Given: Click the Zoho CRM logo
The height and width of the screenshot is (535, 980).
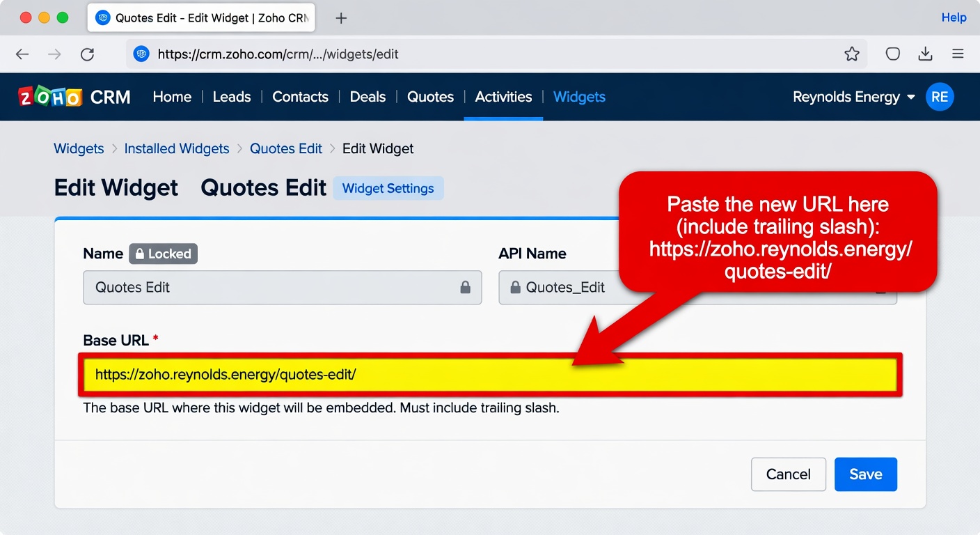Looking at the screenshot, I should (x=74, y=97).
